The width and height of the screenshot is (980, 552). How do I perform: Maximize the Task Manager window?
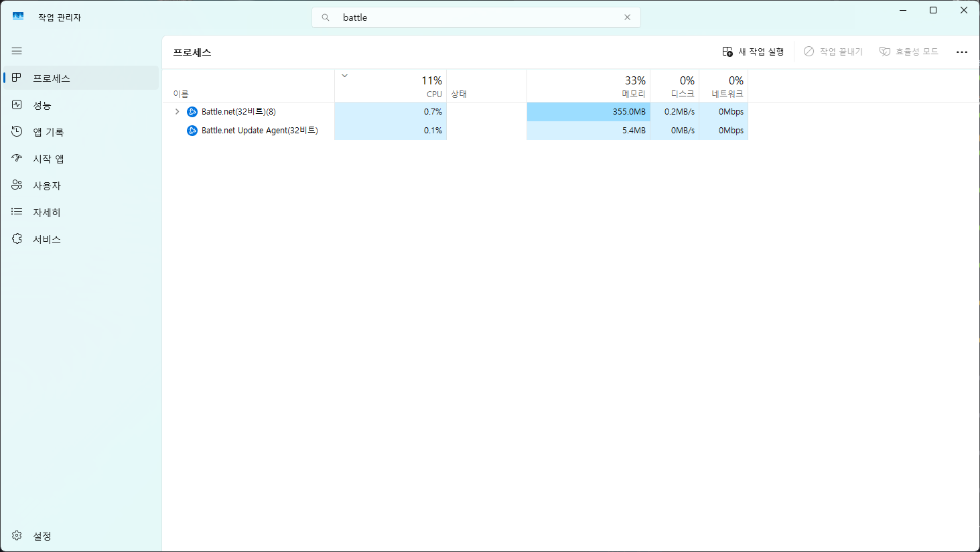click(933, 10)
